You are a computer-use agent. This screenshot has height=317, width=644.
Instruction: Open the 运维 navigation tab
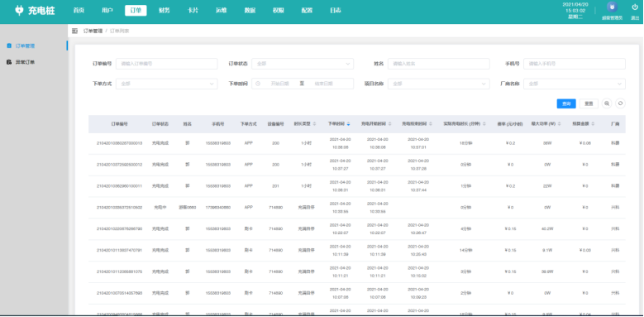tap(221, 11)
